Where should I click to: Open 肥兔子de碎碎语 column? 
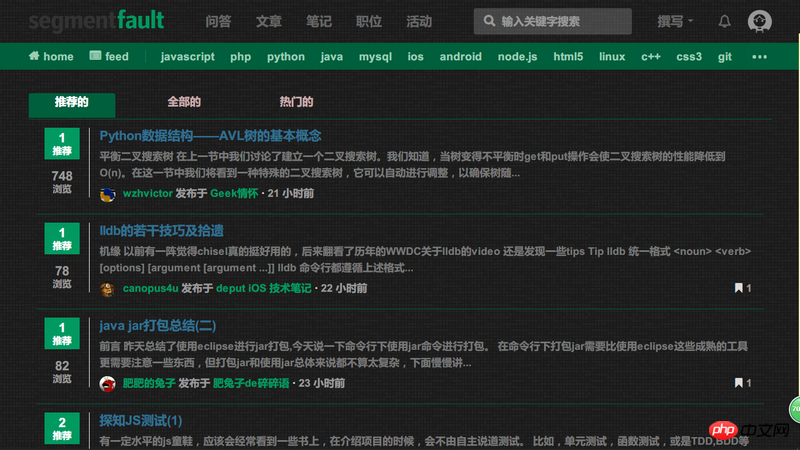pos(251,383)
